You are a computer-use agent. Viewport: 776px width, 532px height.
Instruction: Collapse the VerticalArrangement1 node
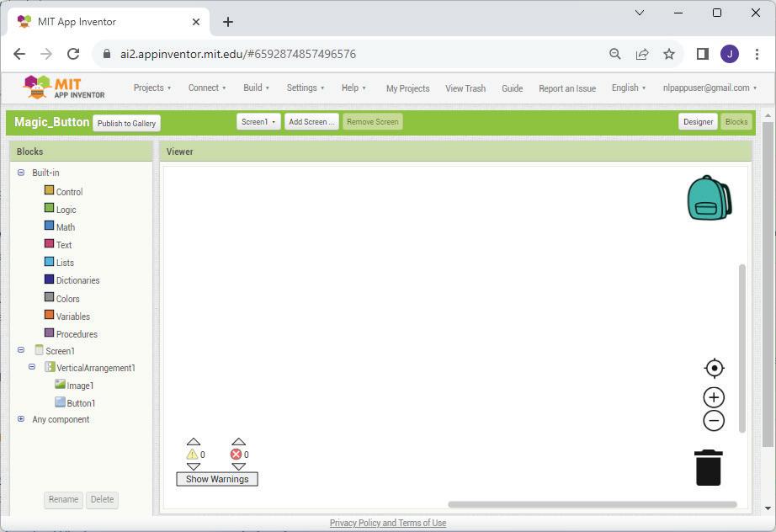coord(32,367)
